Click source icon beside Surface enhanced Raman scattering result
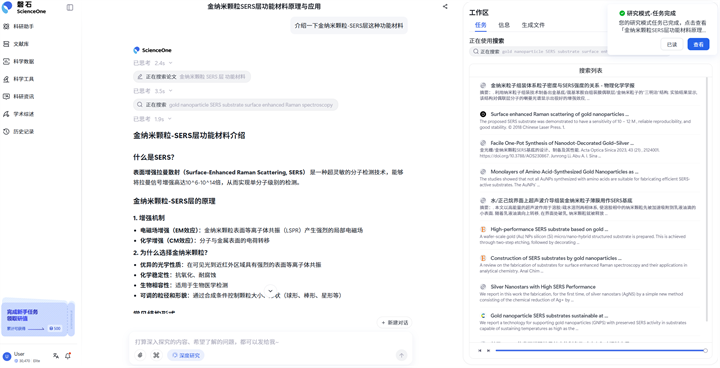This screenshot has height=368, width=720. pos(483,114)
